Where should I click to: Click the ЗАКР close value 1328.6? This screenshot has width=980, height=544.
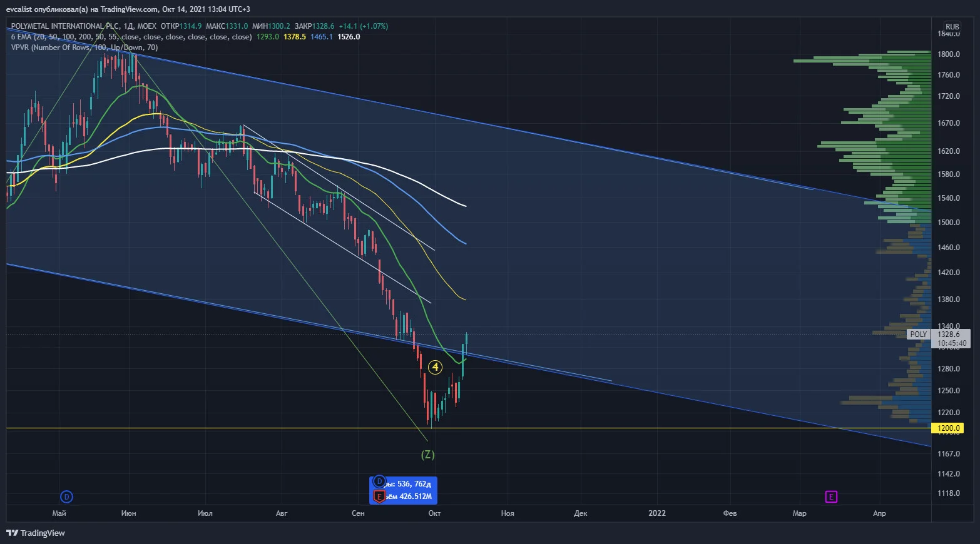[x=324, y=26]
